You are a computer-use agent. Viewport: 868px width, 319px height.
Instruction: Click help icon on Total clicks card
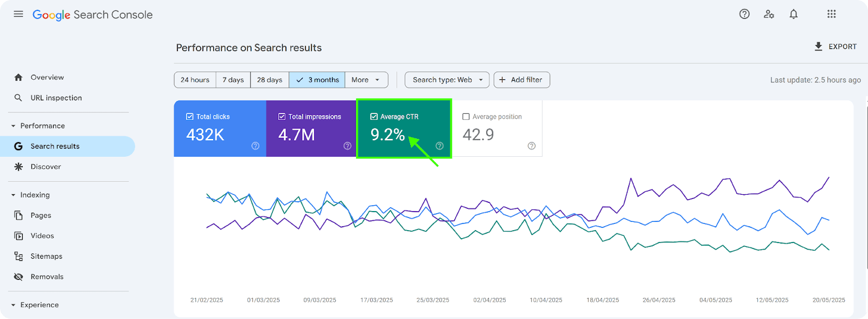256,146
